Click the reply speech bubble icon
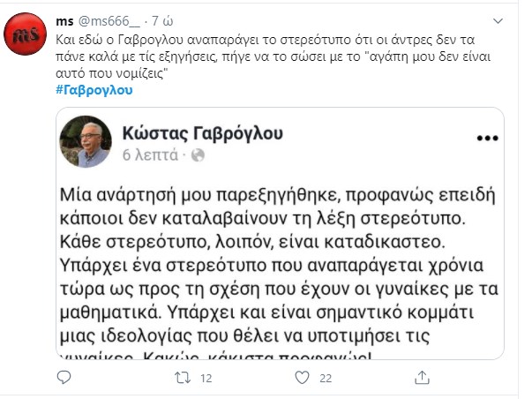This screenshot has height=399, width=532. tap(63, 378)
